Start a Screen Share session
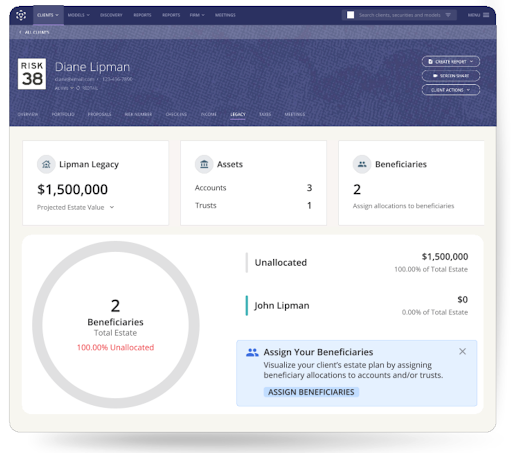This screenshot has width=512, height=453. click(451, 76)
